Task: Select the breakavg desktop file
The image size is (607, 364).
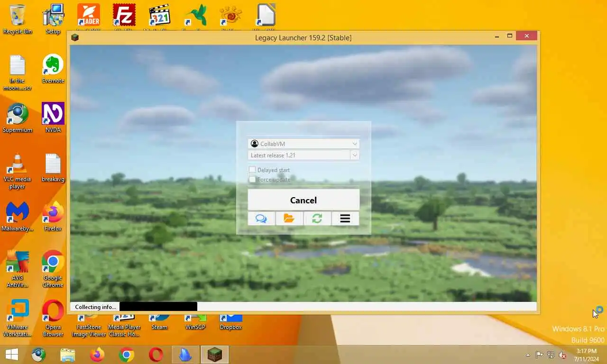Action: [53, 168]
